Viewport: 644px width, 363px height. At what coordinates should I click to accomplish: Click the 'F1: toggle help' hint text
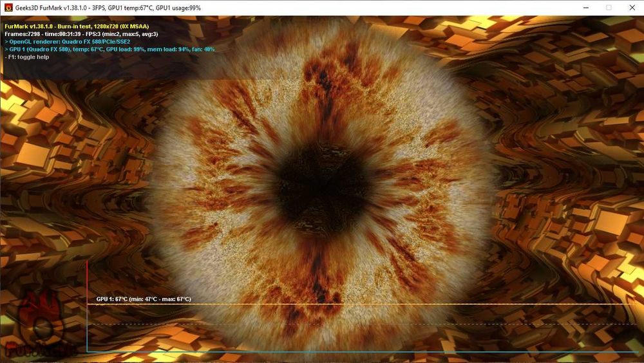point(26,57)
